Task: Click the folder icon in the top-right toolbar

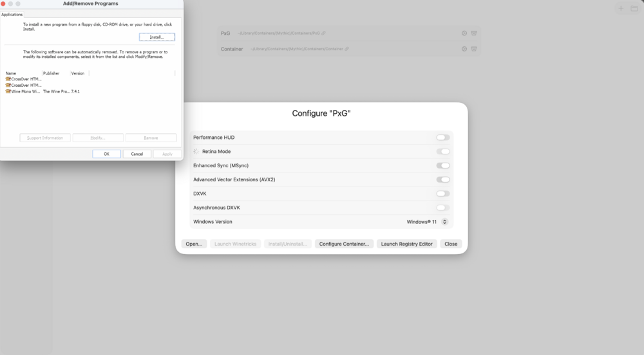Action: coord(634,8)
